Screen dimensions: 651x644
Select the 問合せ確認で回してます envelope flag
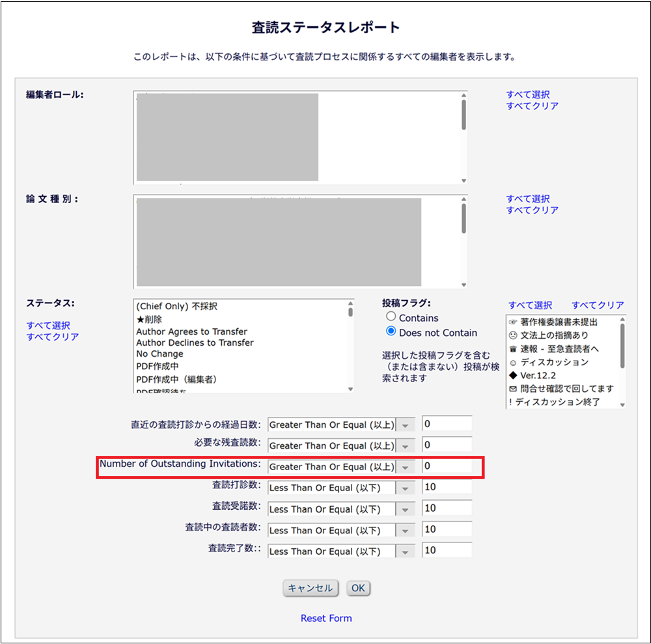[x=562, y=389]
